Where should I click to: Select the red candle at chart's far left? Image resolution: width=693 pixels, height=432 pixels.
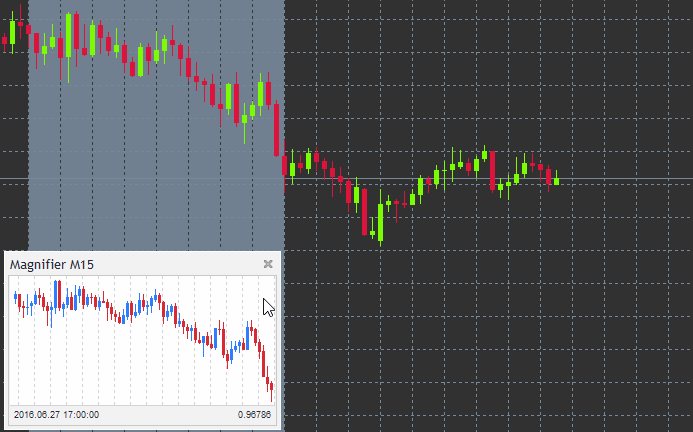click(5, 41)
